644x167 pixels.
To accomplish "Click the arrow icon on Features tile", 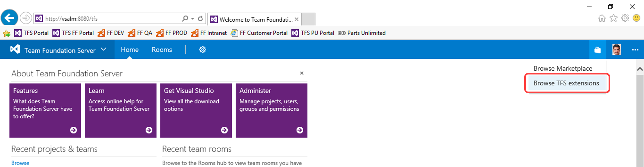I will click(73, 130).
